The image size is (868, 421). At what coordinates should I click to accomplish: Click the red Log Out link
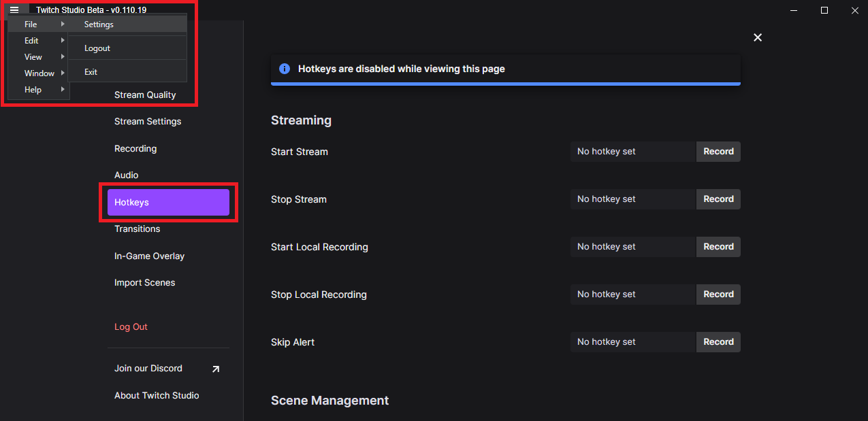131,327
